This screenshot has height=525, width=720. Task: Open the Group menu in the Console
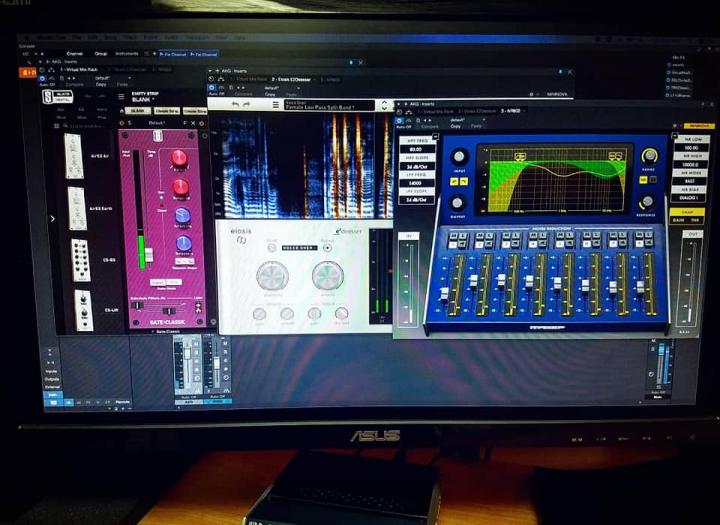101,54
